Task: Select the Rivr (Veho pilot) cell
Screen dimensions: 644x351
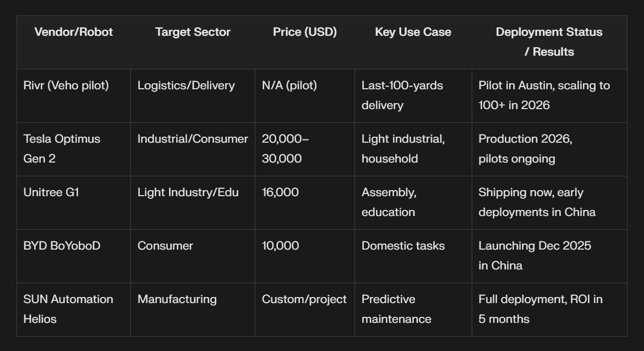Action: tap(66, 85)
